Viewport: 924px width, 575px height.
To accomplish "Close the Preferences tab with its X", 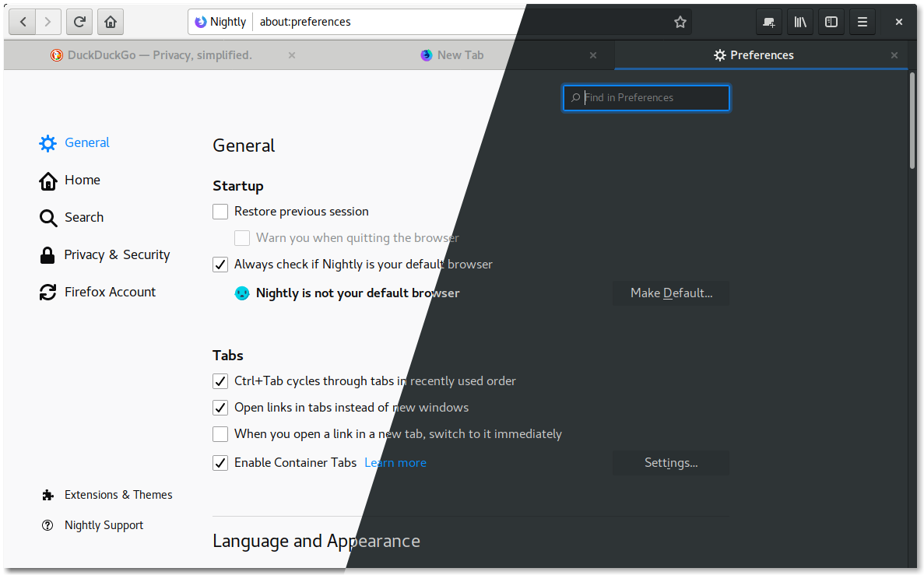I will tap(894, 55).
